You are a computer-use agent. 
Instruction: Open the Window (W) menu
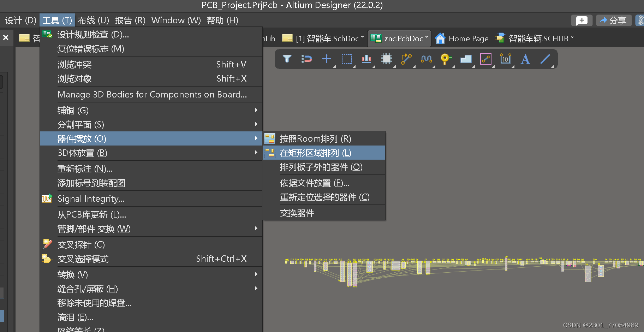click(x=176, y=20)
